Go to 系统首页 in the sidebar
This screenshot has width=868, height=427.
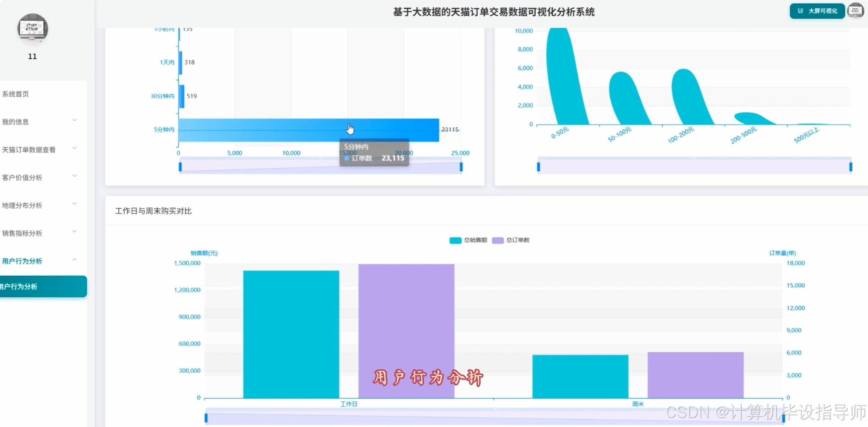tap(16, 94)
